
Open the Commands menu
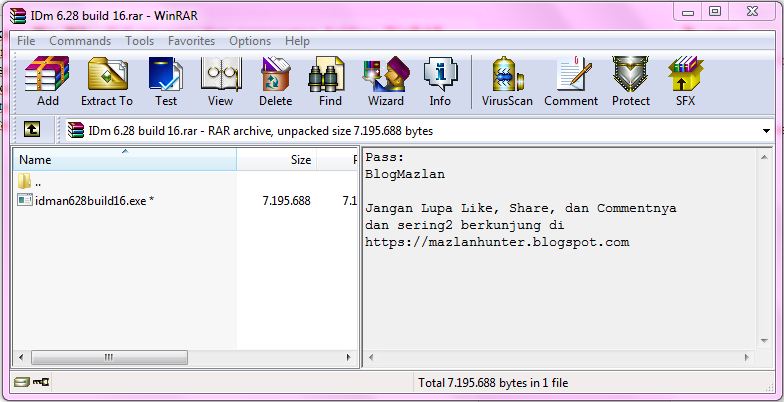click(x=80, y=41)
